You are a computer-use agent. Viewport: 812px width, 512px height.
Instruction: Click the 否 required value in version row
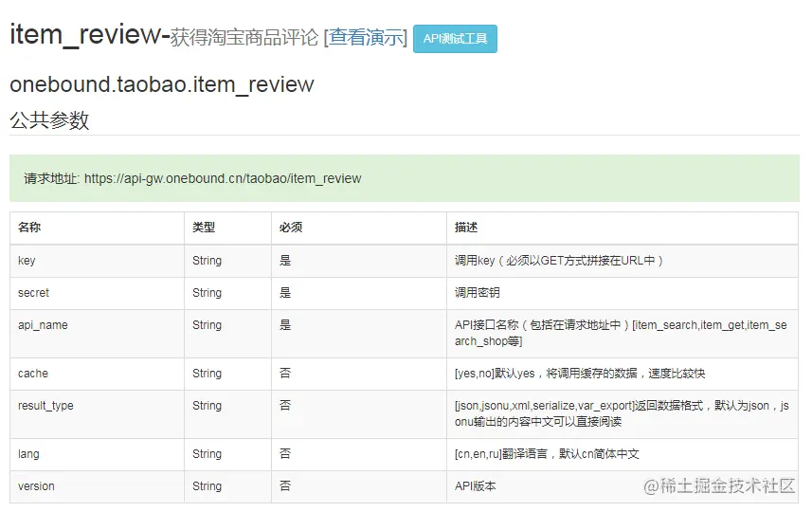[x=285, y=486]
